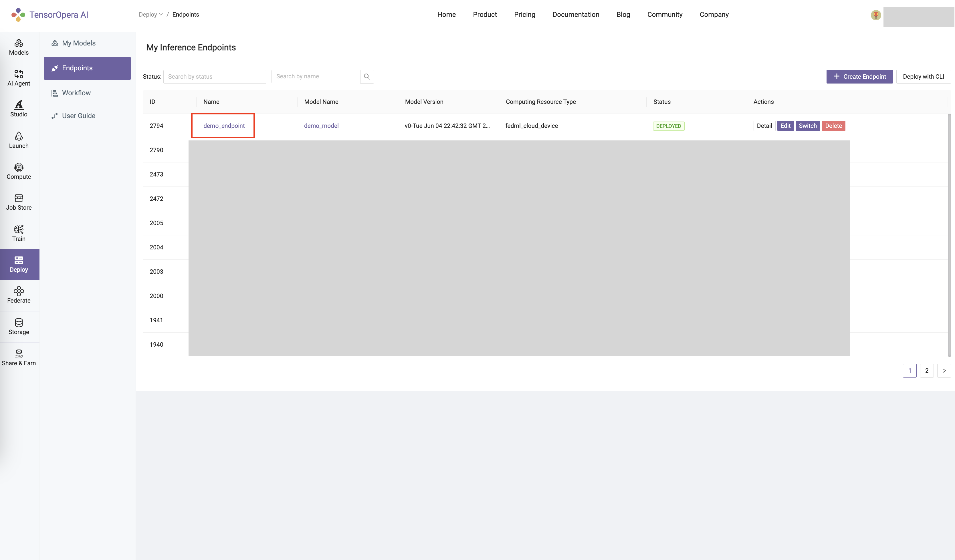Expand the Deploy breadcrumb dropdown
The width and height of the screenshot is (955, 560).
tap(150, 14)
